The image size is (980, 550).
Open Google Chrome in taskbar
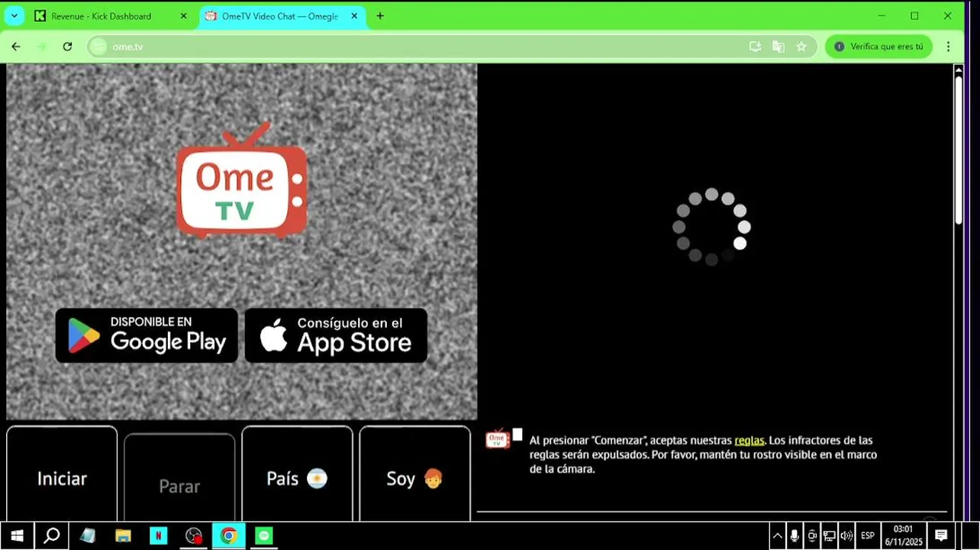click(229, 535)
